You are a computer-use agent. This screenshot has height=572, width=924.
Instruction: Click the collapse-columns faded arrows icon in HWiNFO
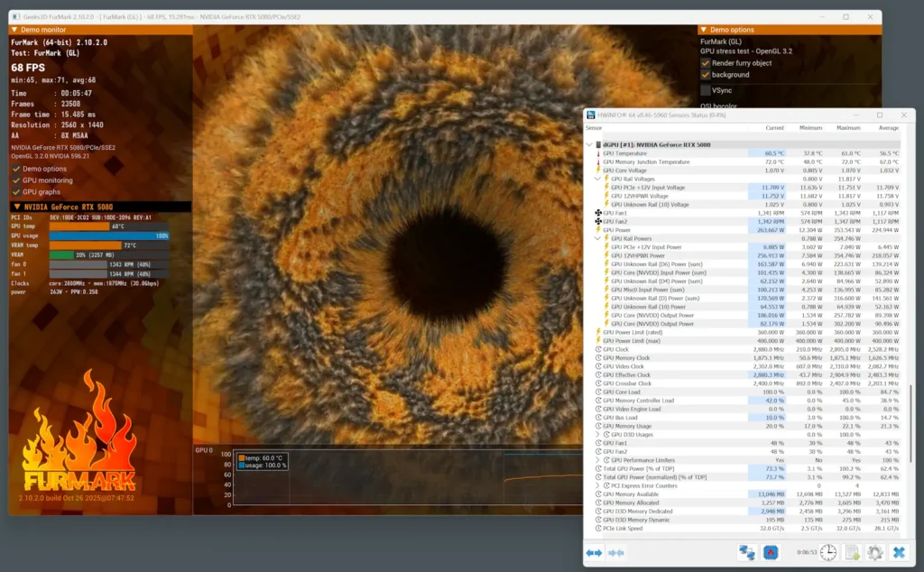[x=615, y=552]
